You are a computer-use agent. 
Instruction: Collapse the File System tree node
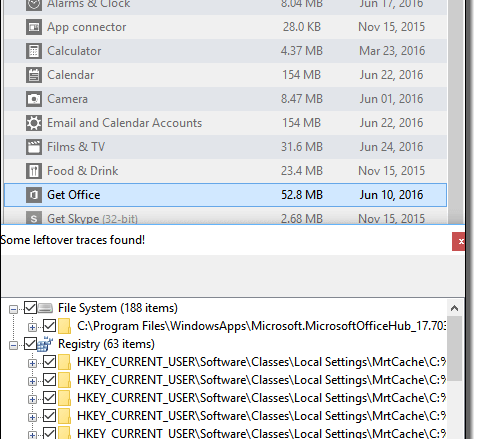[x=13, y=309]
